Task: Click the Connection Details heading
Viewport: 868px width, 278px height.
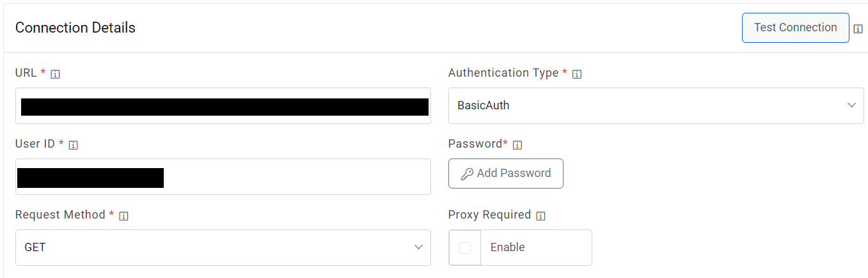Action: coord(75,28)
